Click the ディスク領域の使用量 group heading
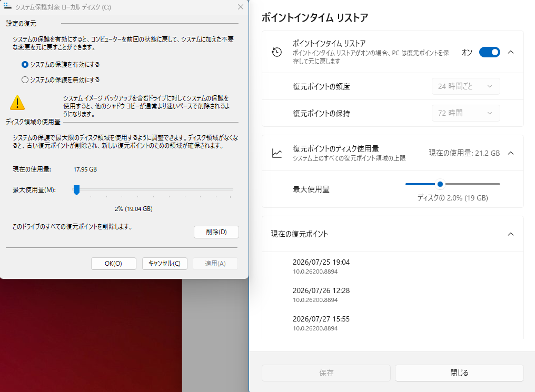This screenshot has width=535, height=392. coord(33,122)
